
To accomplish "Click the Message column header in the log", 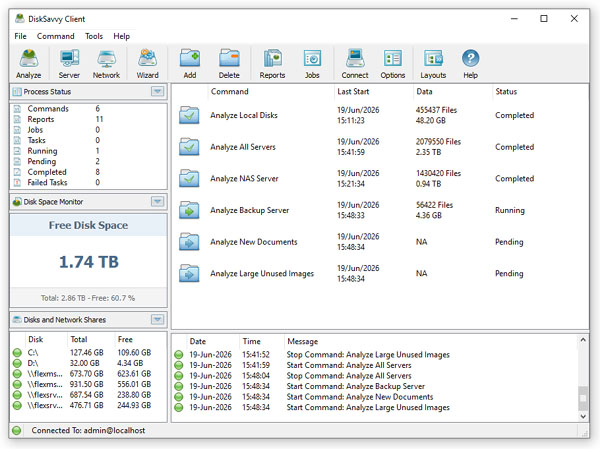I will (x=430, y=341).
